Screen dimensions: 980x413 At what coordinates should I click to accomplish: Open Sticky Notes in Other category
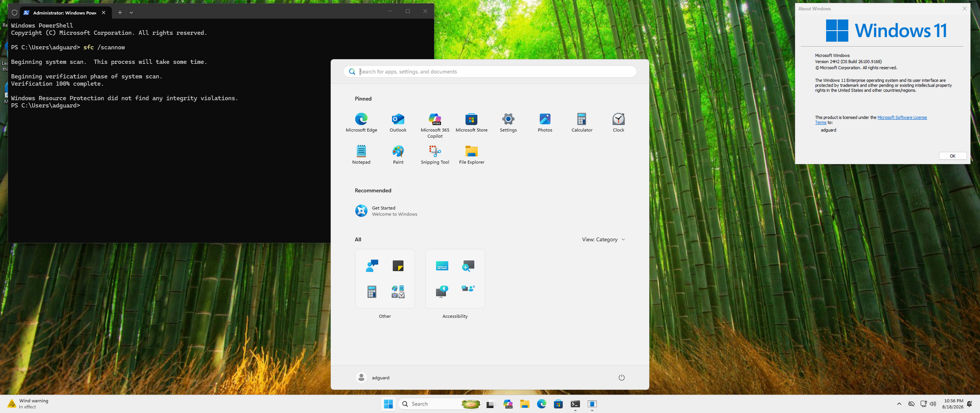tap(398, 266)
